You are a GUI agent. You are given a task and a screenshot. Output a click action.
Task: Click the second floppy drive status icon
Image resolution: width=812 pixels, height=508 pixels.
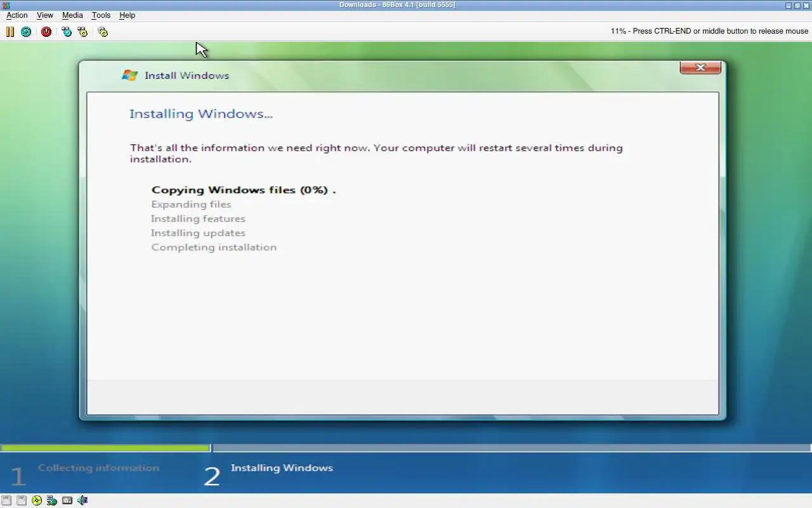[x=21, y=500]
